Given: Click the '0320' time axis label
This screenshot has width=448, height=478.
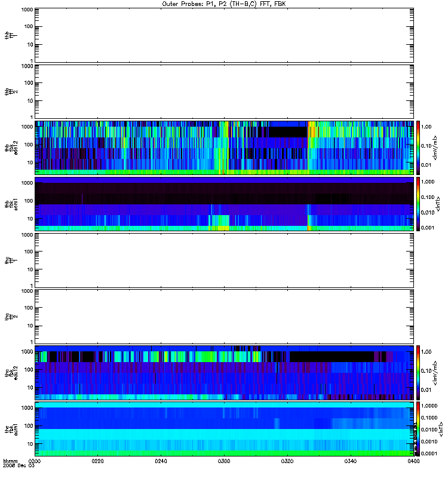Looking at the screenshot, I should [x=287, y=461].
